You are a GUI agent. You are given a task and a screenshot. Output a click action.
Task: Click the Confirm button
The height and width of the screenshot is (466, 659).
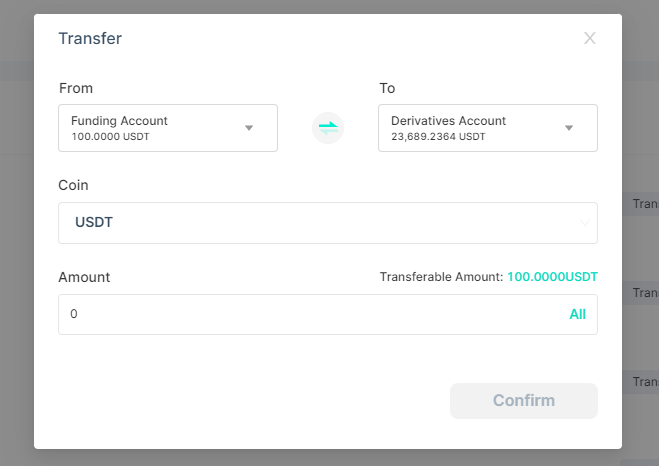(x=524, y=400)
